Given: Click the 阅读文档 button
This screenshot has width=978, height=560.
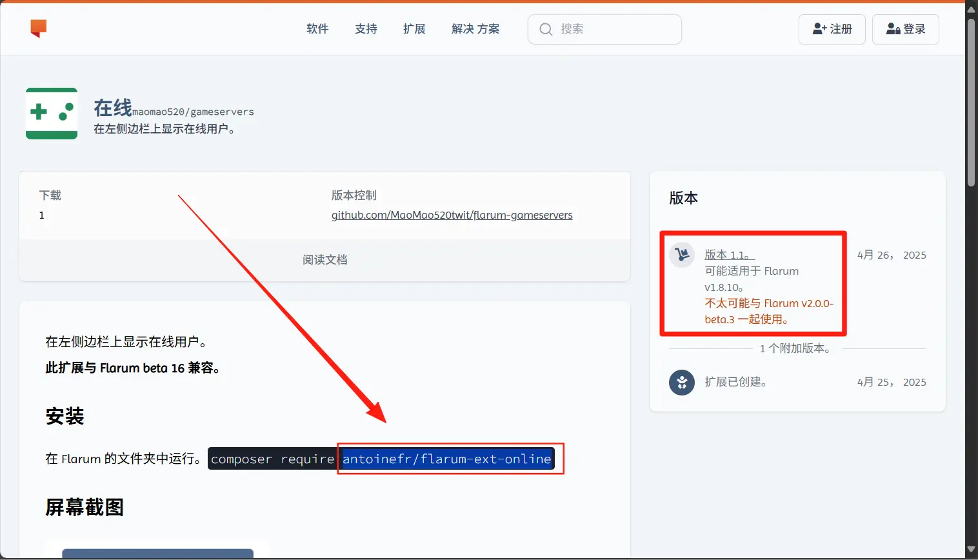Looking at the screenshot, I should 324,260.
